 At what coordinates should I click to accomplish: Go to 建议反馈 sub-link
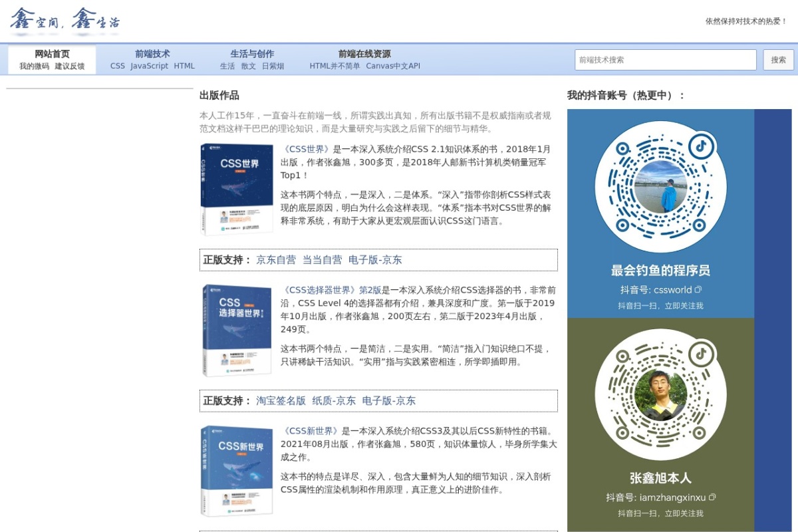pyautogui.click(x=70, y=66)
